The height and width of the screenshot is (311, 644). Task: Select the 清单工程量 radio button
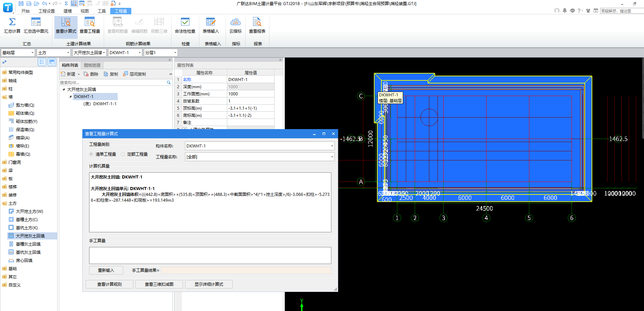91,154
